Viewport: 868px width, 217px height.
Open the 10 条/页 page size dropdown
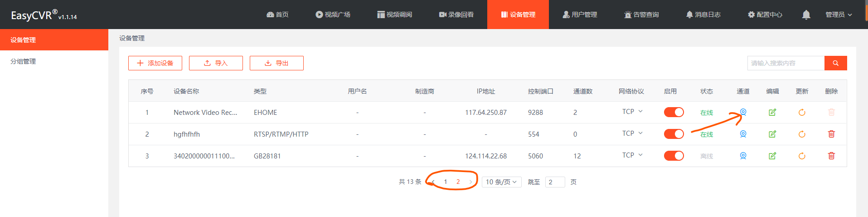[x=501, y=182]
